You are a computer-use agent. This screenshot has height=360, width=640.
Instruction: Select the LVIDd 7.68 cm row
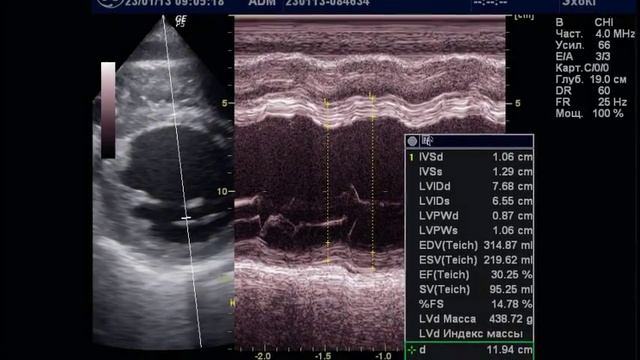(469, 187)
